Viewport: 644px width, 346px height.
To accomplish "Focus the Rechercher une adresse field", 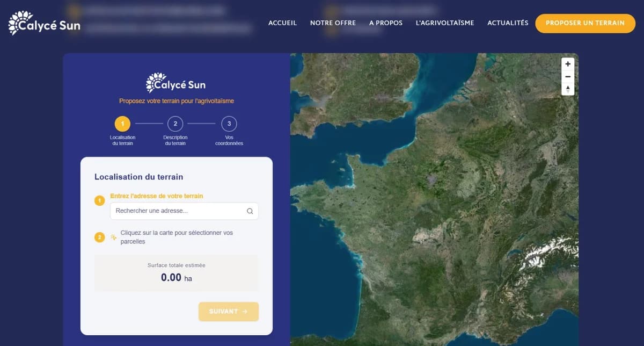I will (184, 211).
